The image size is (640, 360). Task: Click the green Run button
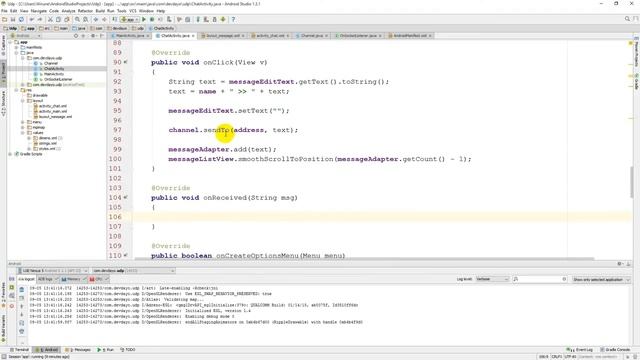[x=144, y=19]
